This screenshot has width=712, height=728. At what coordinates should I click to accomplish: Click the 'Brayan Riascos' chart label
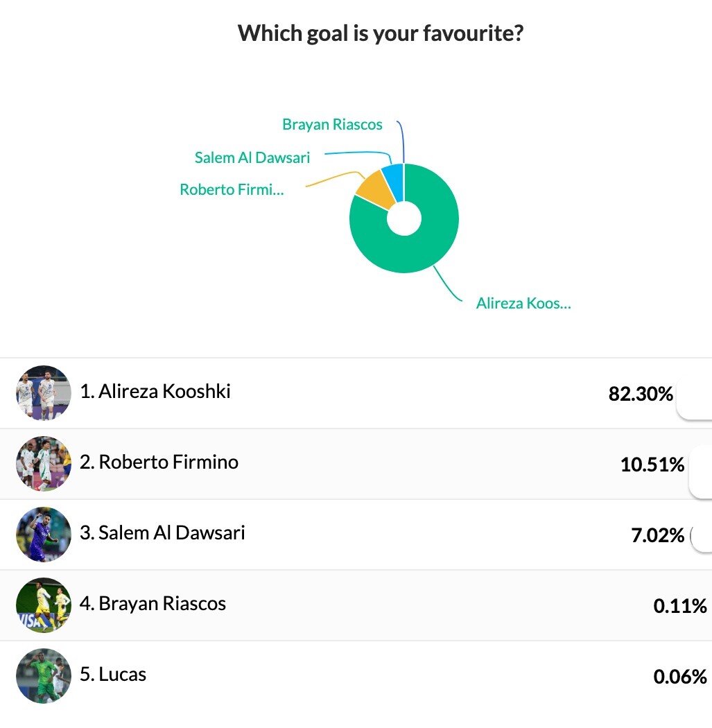332,125
